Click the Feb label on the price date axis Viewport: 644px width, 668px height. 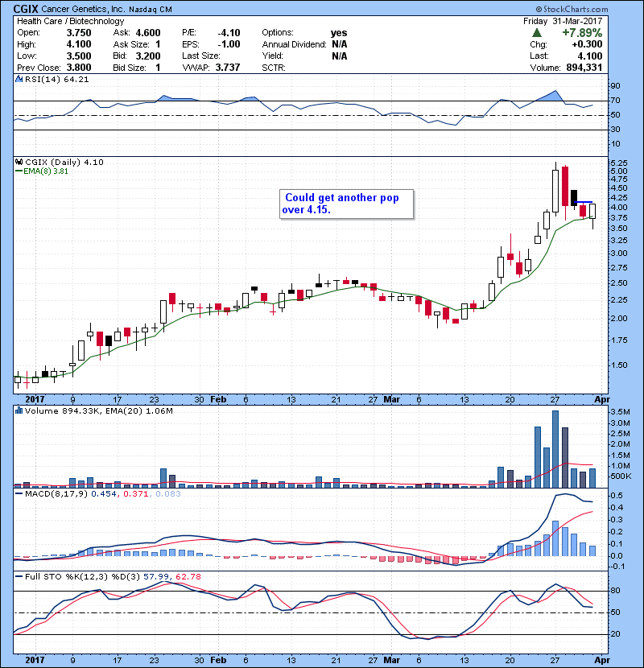point(218,400)
